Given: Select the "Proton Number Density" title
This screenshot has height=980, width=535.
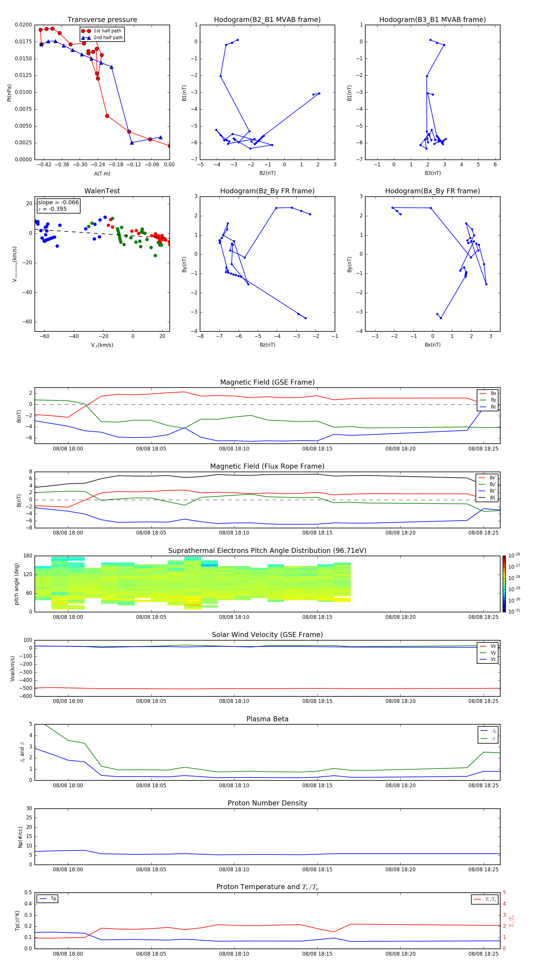Looking at the screenshot, I should pos(267,803).
